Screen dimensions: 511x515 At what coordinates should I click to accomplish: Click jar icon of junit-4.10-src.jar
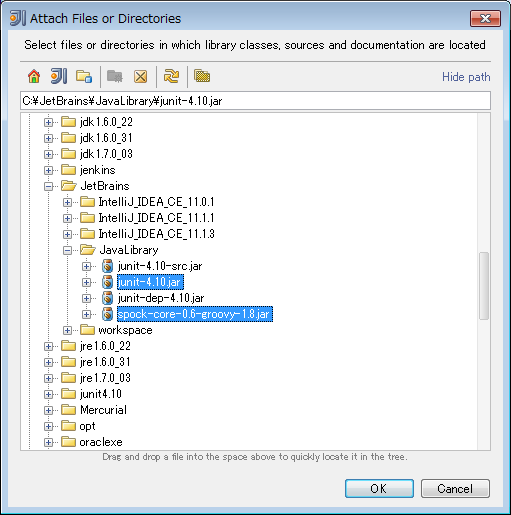(107, 266)
